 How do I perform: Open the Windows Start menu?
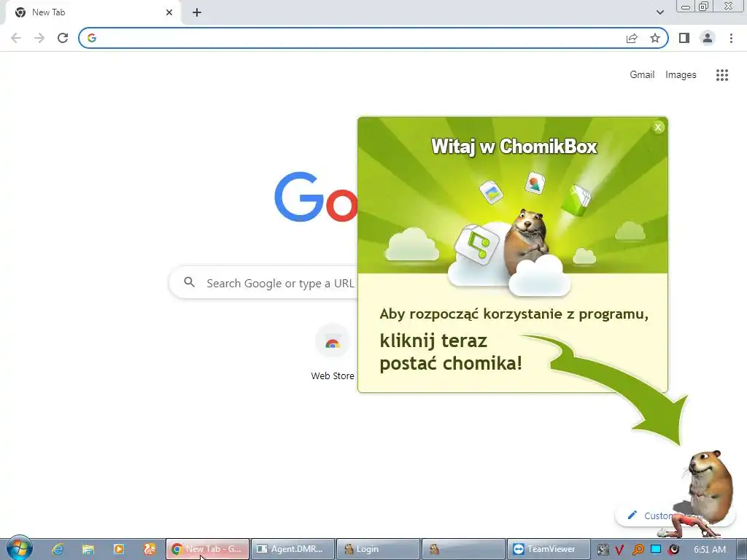(20, 548)
